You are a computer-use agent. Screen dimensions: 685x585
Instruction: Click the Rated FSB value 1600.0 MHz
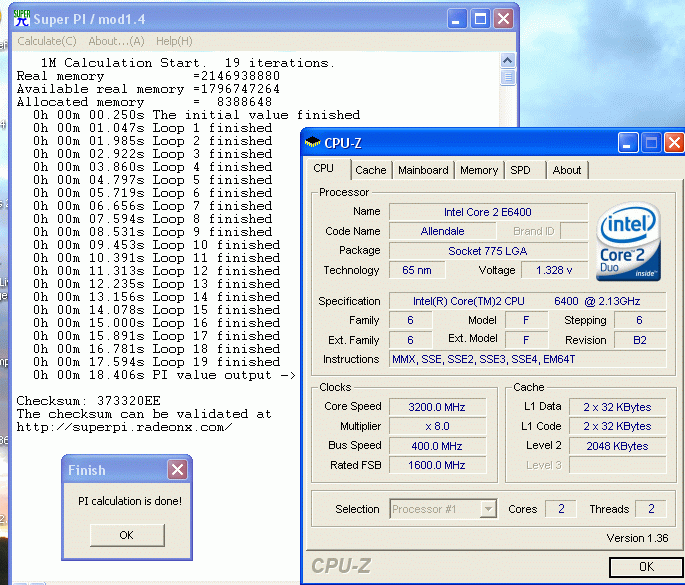[437, 465]
